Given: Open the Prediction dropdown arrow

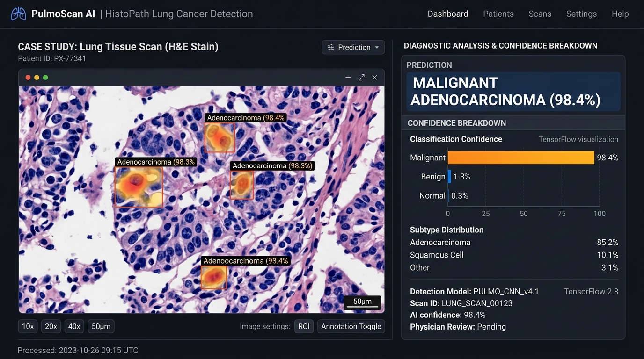Looking at the screenshot, I should [377, 47].
